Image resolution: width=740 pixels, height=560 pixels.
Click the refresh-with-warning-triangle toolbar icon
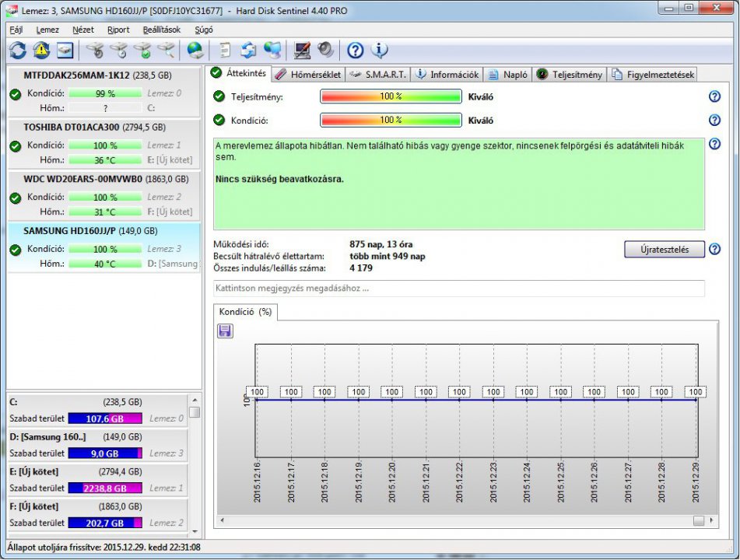(41, 50)
